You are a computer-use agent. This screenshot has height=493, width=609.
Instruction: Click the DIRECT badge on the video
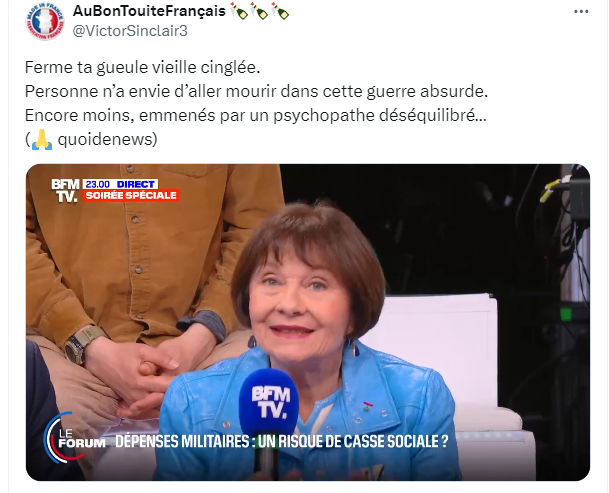point(136,184)
